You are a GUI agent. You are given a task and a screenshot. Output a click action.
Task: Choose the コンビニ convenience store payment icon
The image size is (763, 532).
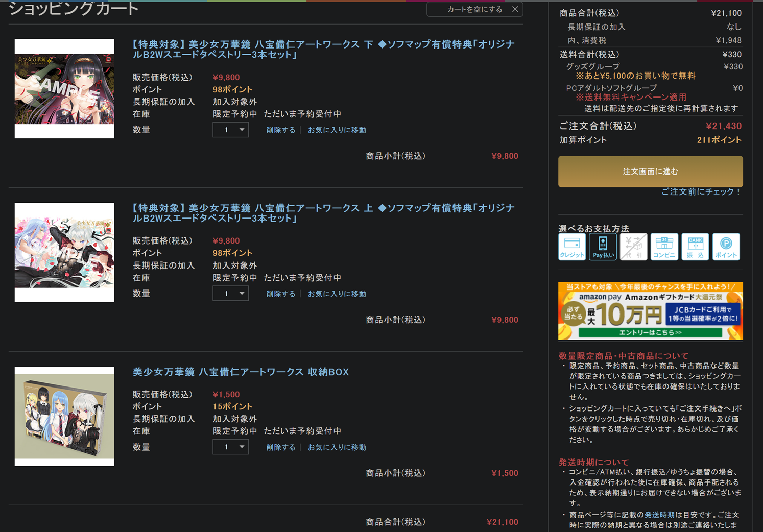tap(664, 247)
